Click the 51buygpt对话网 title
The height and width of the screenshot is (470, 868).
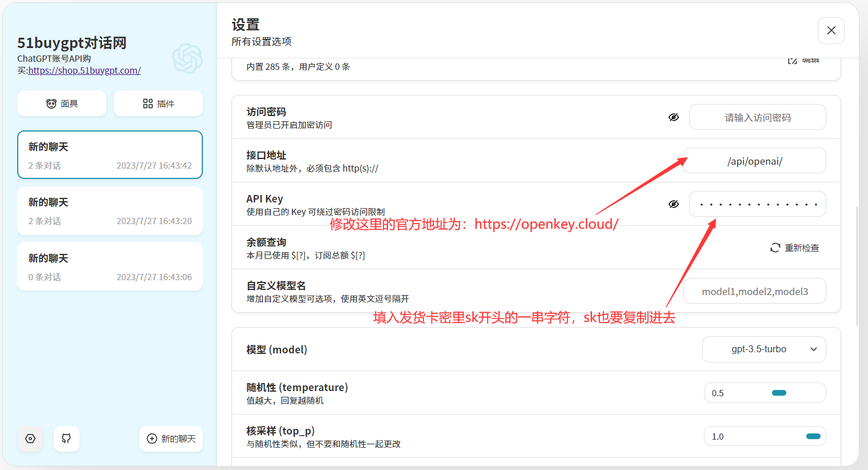pyautogui.click(x=72, y=43)
